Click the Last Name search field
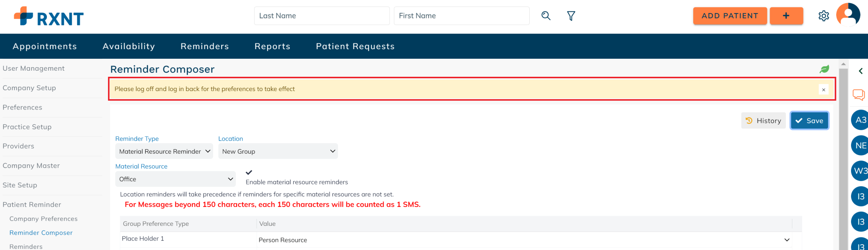 click(322, 16)
